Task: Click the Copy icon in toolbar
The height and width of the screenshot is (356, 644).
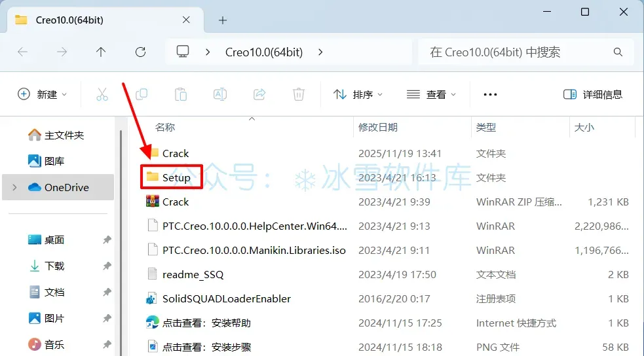Action: pos(142,94)
